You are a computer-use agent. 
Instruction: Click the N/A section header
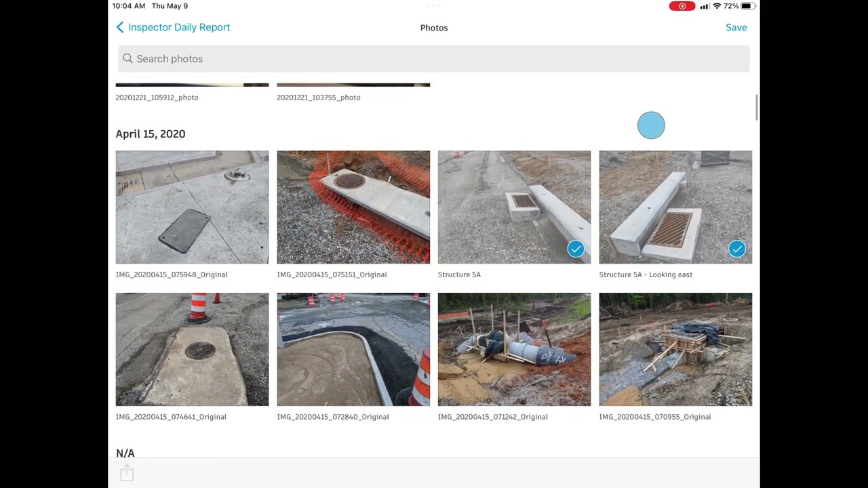125,453
